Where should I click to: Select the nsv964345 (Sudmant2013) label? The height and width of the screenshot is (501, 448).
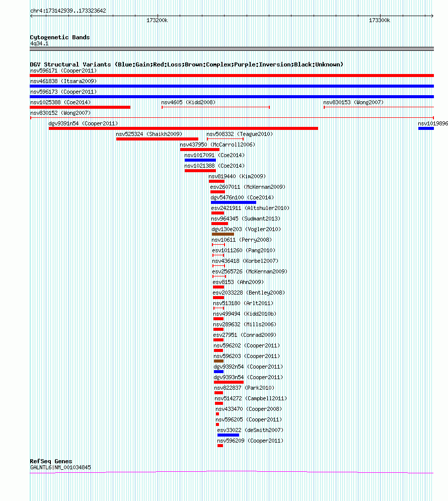[x=246, y=219]
